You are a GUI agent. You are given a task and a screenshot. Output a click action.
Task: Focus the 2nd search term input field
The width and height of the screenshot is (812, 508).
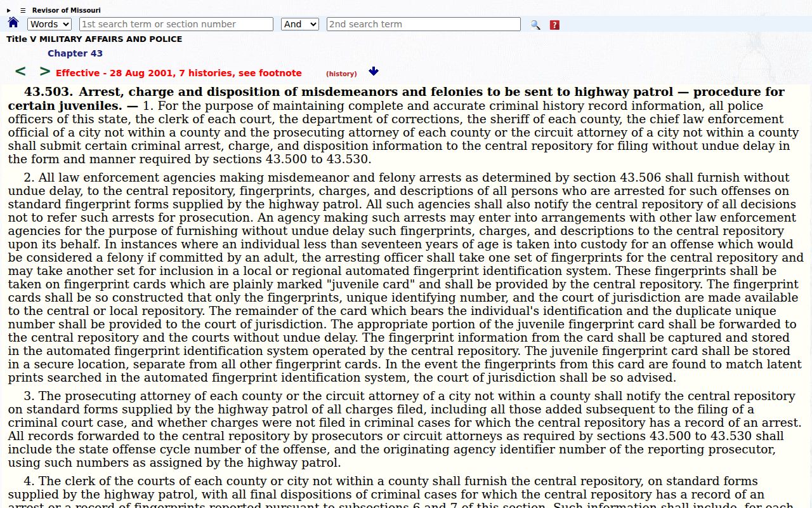tap(424, 24)
